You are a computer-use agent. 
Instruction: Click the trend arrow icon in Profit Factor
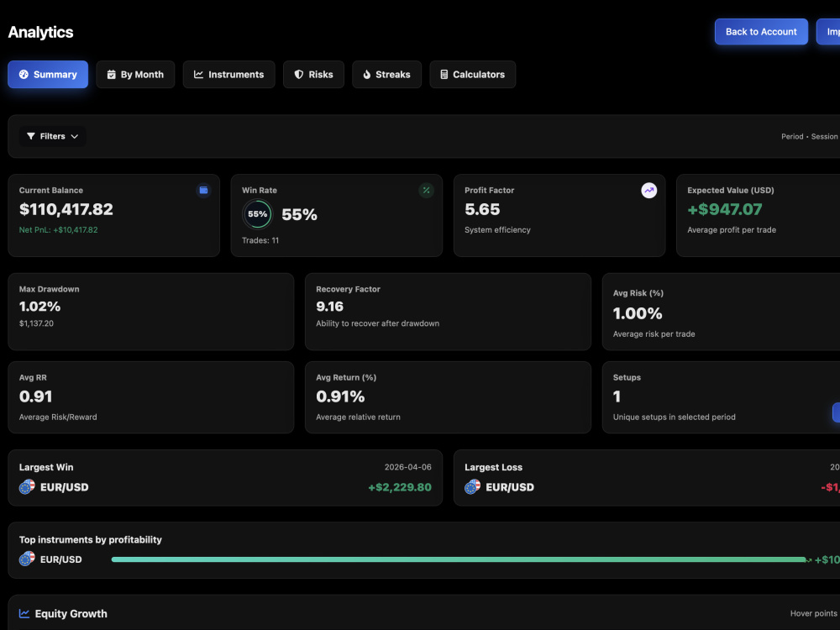(648, 190)
